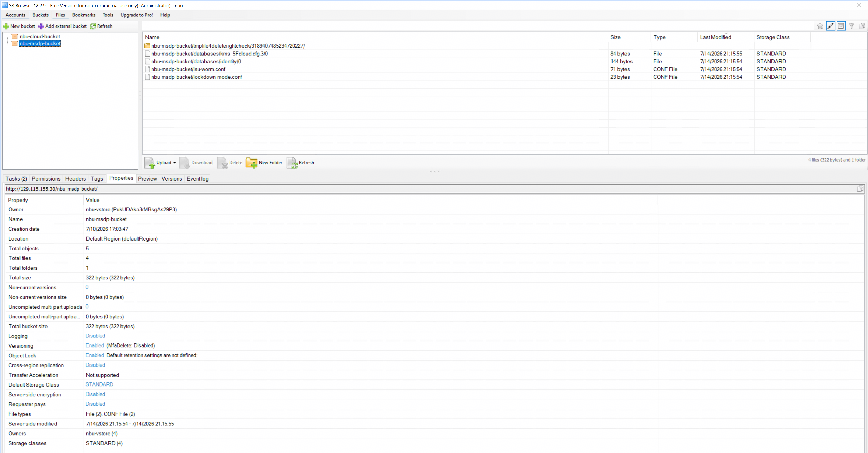This screenshot has height=453, width=868.
Task: Click the folder icon of the tmpfile4deleterightcheck entry
Action: [x=147, y=46]
